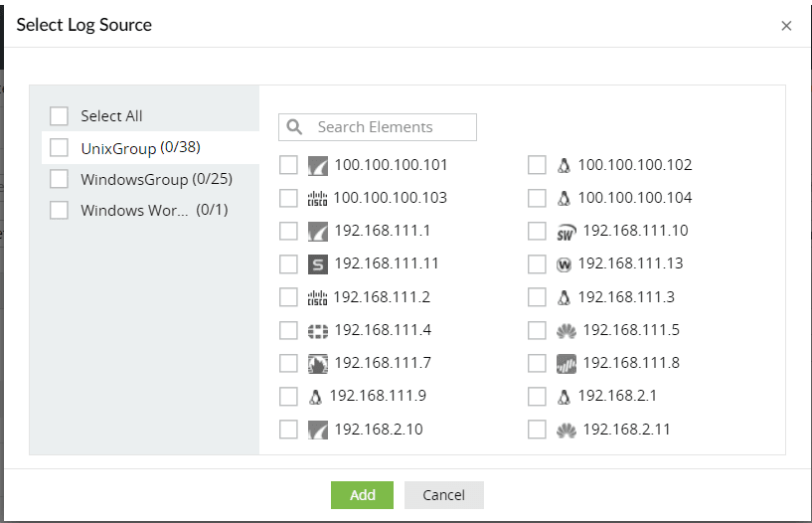Tick the checkbox for 100.100.100.101

click(288, 165)
